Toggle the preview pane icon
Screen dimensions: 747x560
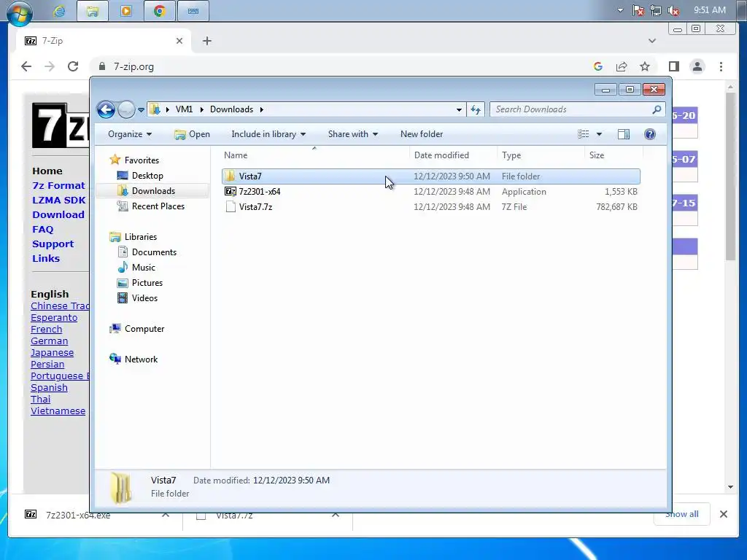click(x=624, y=134)
